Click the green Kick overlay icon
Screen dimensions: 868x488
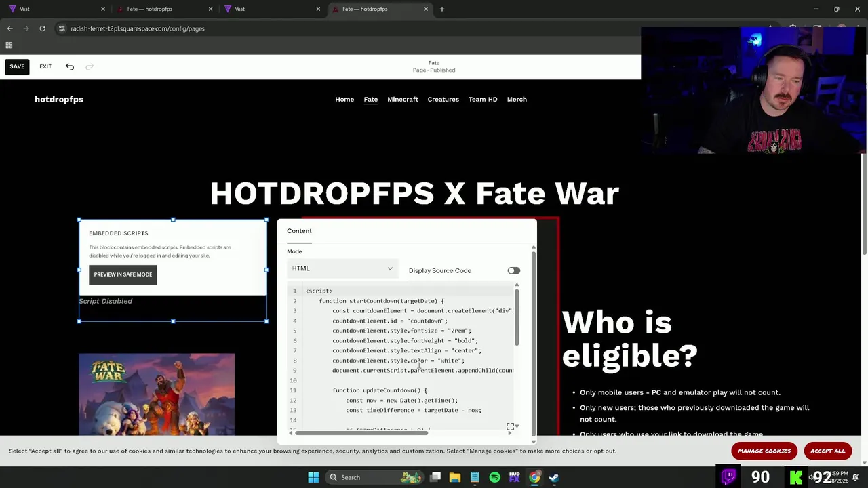pos(797,476)
